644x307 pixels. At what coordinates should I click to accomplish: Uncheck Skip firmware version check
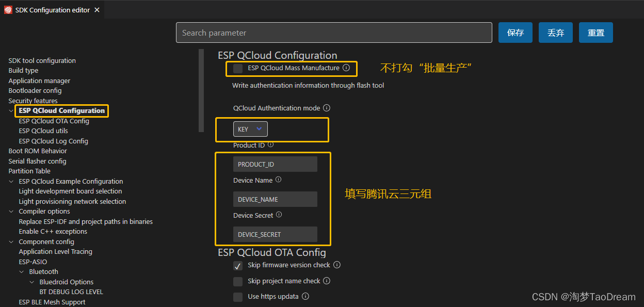tap(238, 265)
